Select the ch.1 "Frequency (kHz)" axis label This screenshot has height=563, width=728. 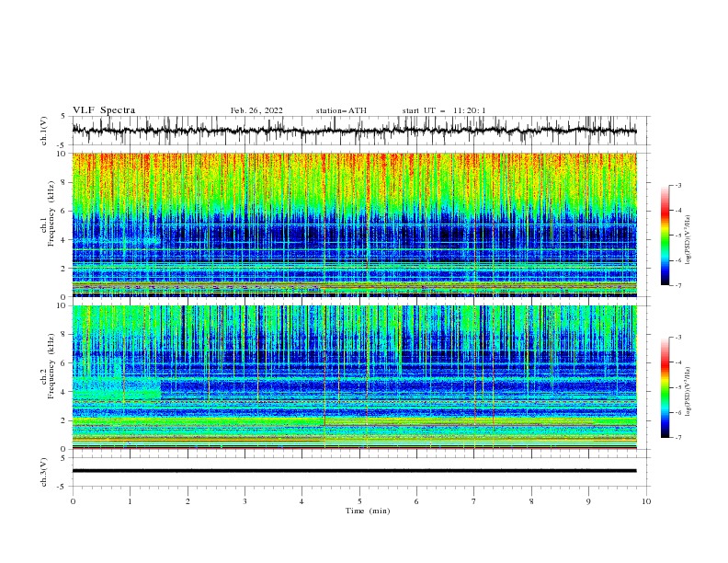click(51, 214)
